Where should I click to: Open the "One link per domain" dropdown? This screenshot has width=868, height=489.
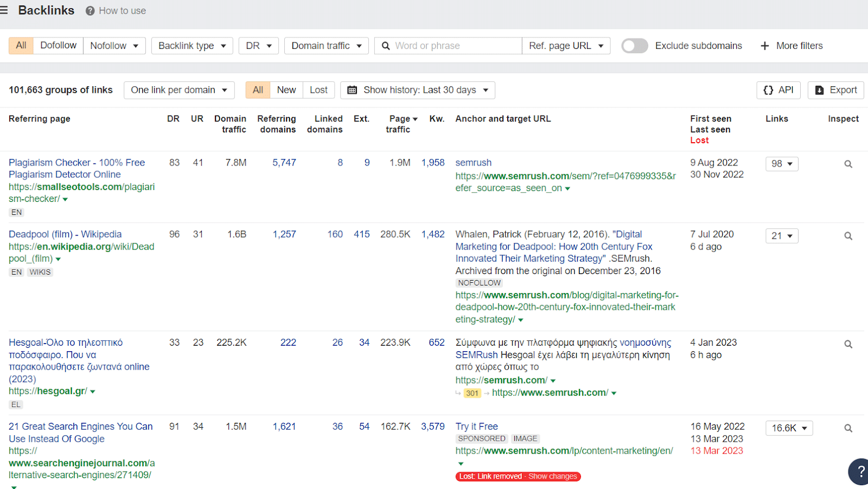(178, 90)
